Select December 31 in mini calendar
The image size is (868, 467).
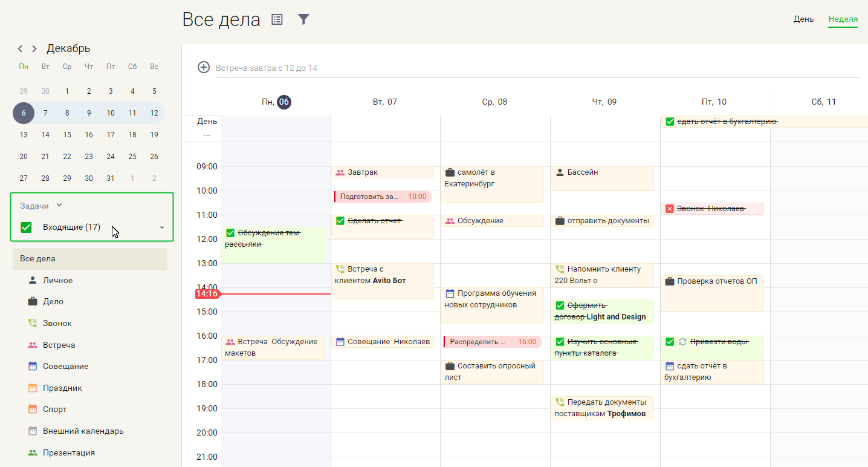pos(111,178)
